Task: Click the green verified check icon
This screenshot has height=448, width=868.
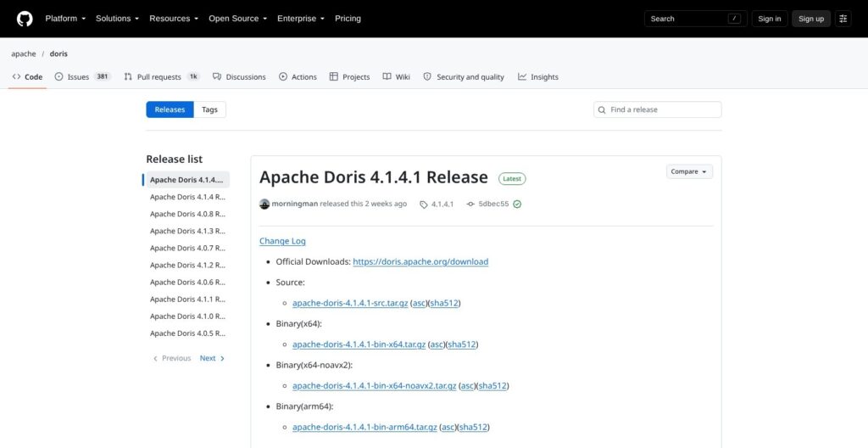Action: click(x=517, y=204)
